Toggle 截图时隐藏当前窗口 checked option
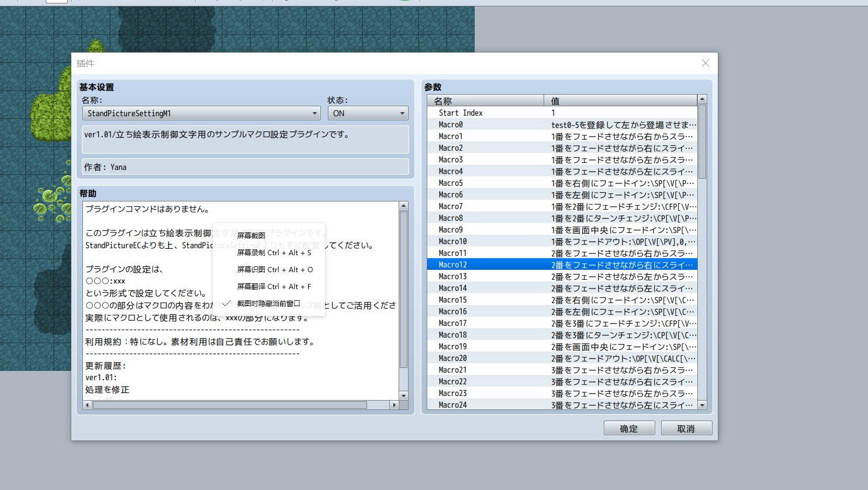868x490 pixels. click(269, 303)
